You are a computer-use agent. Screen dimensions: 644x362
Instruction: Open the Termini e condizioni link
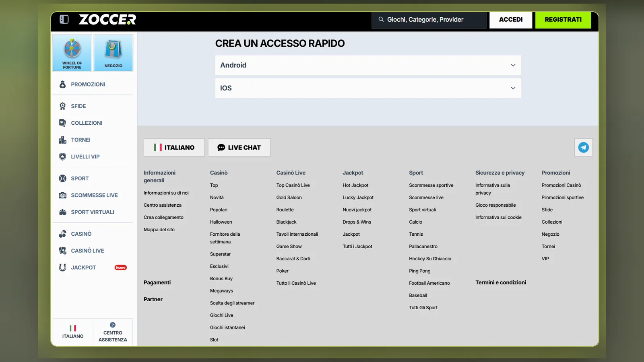coord(501,283)
